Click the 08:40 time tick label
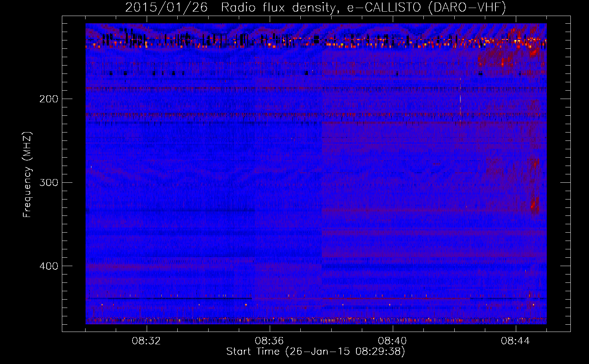The width and height of the screenshot is (589, 364). pos(392,341)
